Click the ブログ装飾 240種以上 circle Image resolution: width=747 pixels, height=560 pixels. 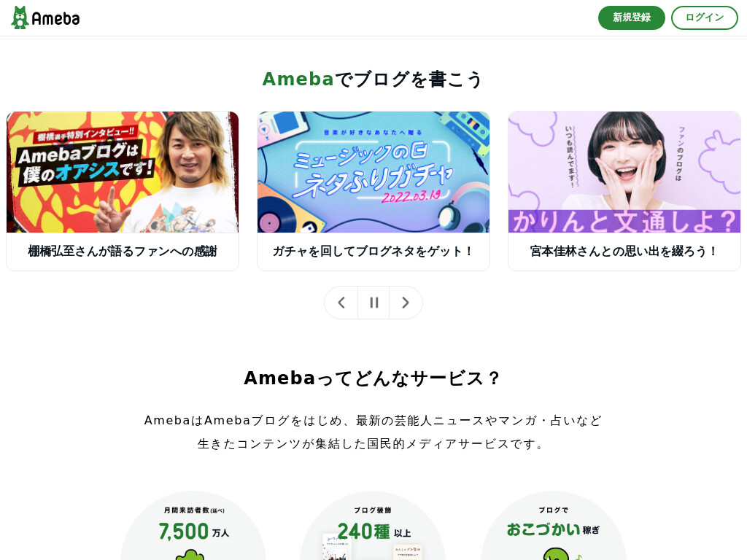click(x=373, y=526)
